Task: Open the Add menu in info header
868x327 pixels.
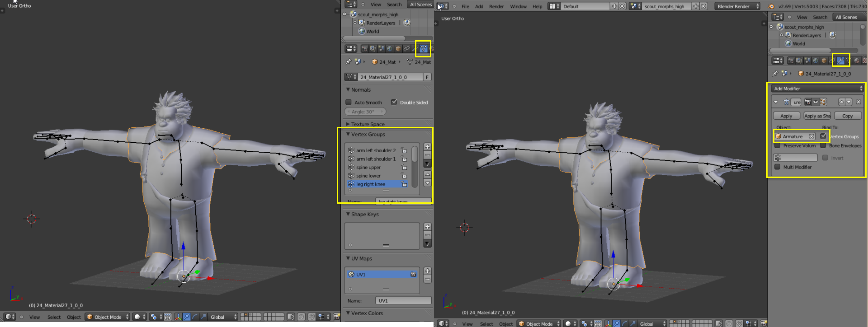Action: tap(479, 7)
